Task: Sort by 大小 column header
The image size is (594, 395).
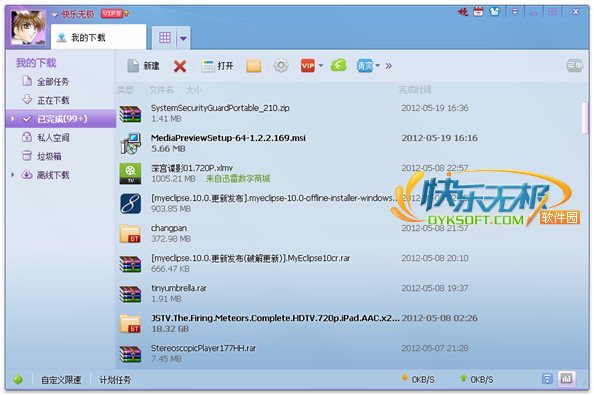Action: [x=194, y=90]
